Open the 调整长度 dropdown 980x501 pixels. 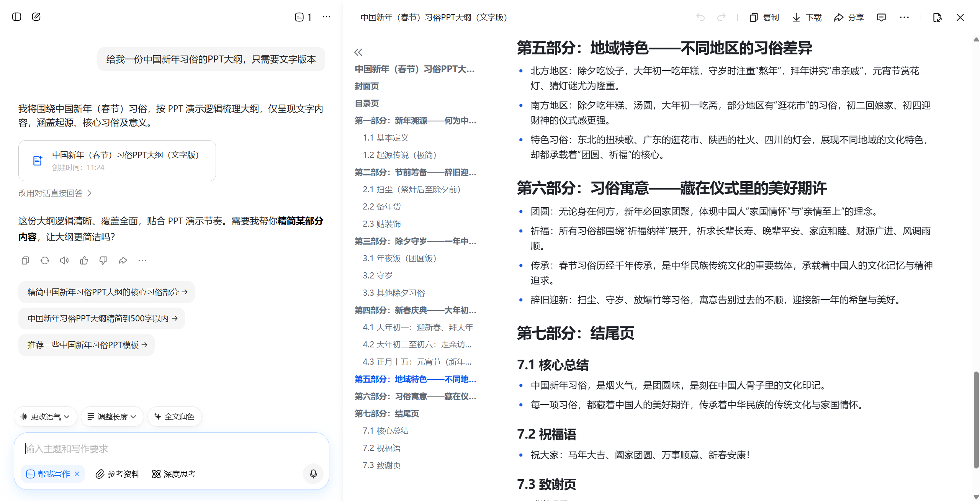[x=112, y=416]
